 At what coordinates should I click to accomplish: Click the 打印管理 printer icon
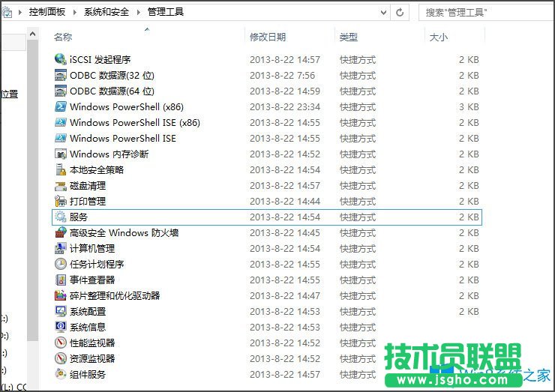click(x=61, y=201)
